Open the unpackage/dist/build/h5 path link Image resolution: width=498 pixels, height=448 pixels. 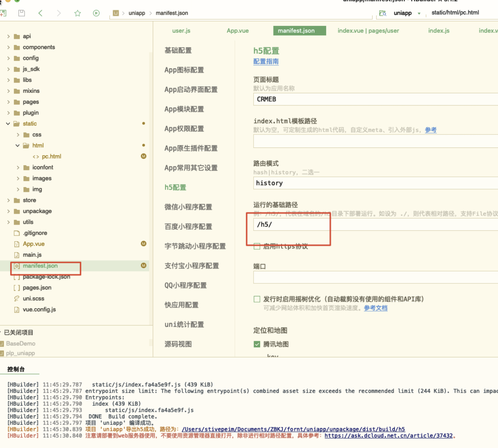point(293,429)
